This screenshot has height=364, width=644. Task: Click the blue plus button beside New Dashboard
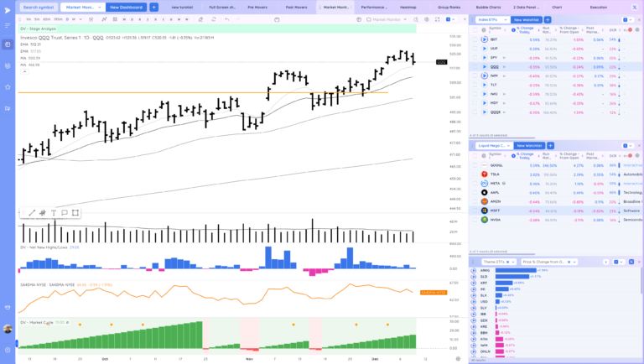pyautogui.click(x=153, y=7)
